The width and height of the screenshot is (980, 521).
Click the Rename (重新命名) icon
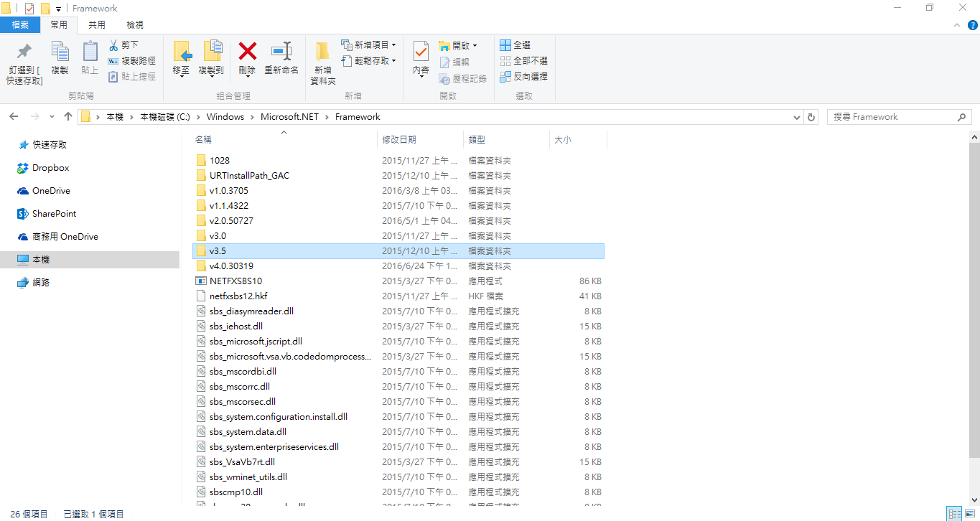click(x=281, y=51)
